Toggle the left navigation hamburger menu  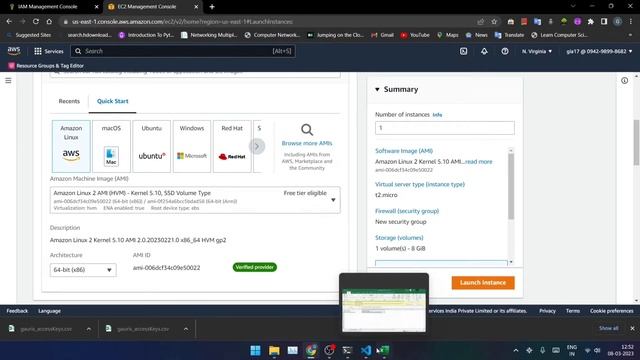click(8, 80)
